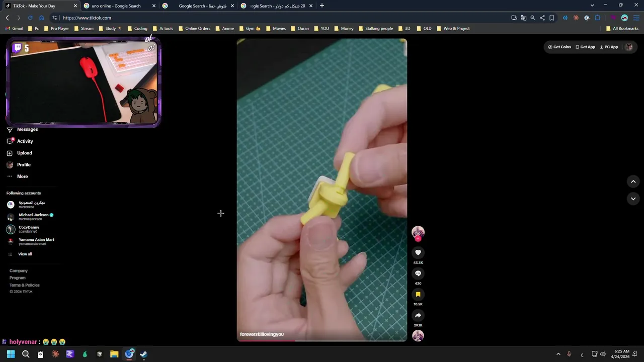Open the Money bookmarks folder

343,29
